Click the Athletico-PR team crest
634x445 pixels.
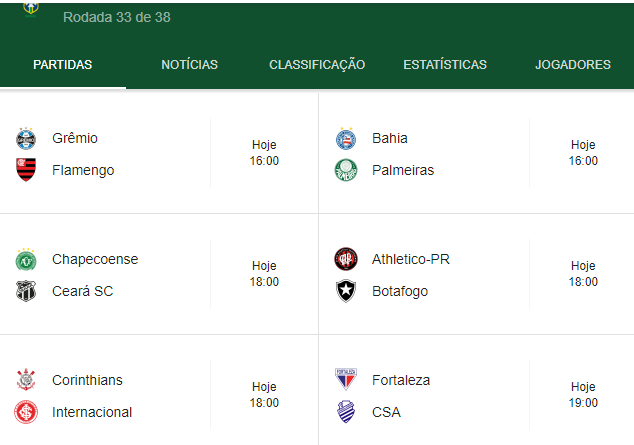[346, 259]
